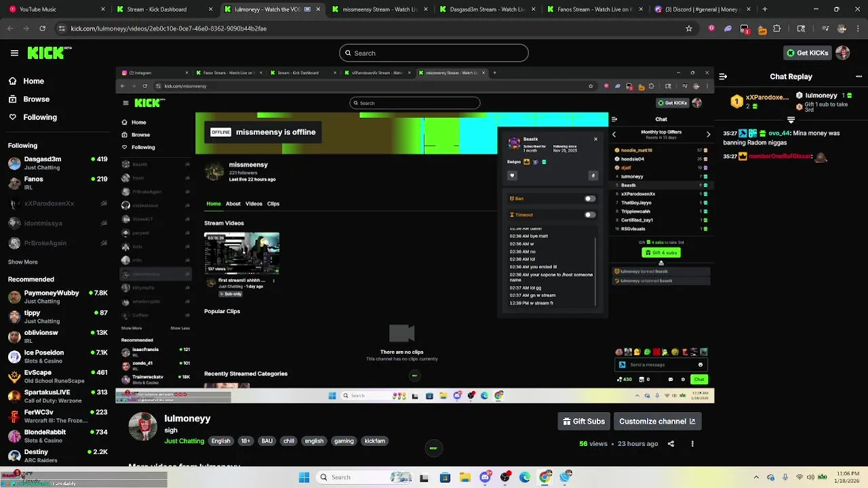Open the Dasgasd3m followed channel
This screenshot has width=868, height=488.
[x=58, y=163]
